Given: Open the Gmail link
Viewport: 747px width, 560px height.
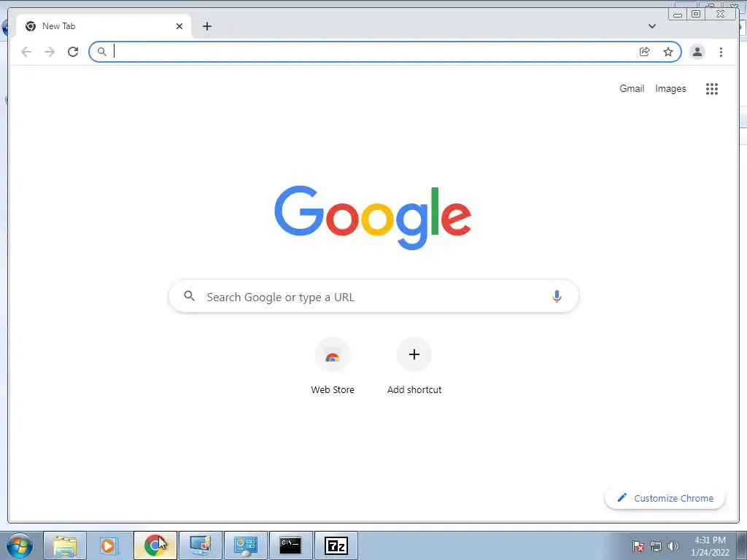Looking at the screenshot, I should click(632, 88).
